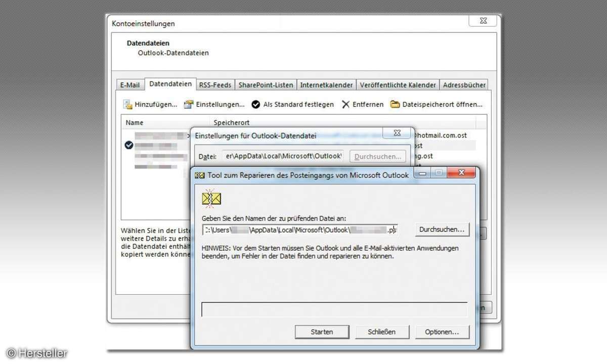Select the hotmail.com.ost file entry
607x364 pixels.
click(440, 135)
